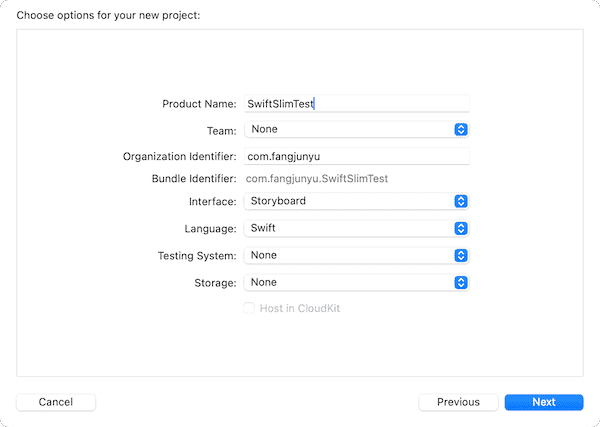The image size is (600, 427).
Task: Click the blue chevron icon on Storage row
Action: pos(461,282)
